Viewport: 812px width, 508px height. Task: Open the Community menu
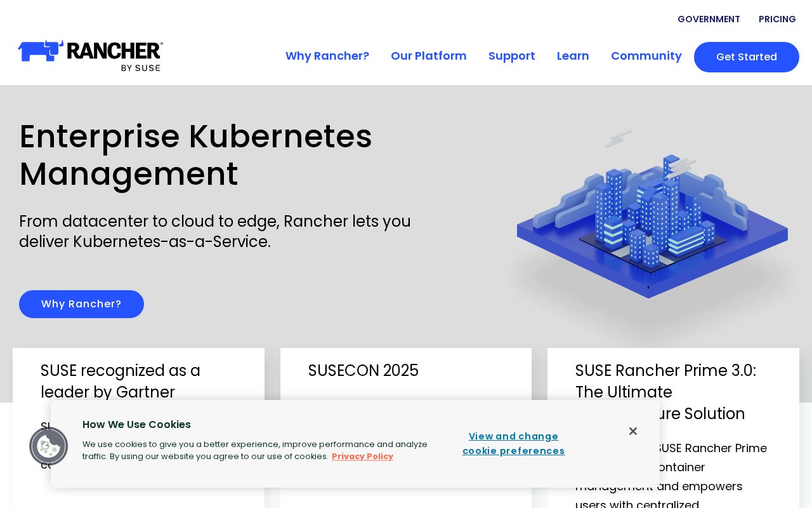[x=646, y=56]
